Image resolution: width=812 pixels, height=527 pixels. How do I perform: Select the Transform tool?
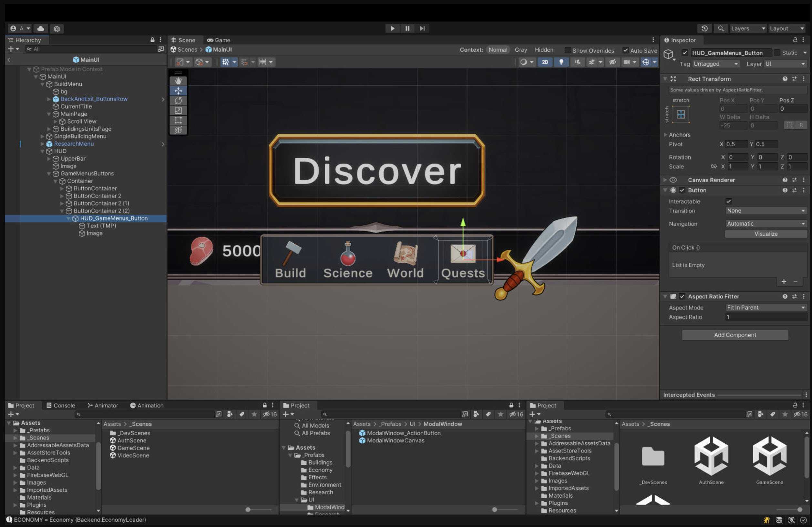click(178, 130)
